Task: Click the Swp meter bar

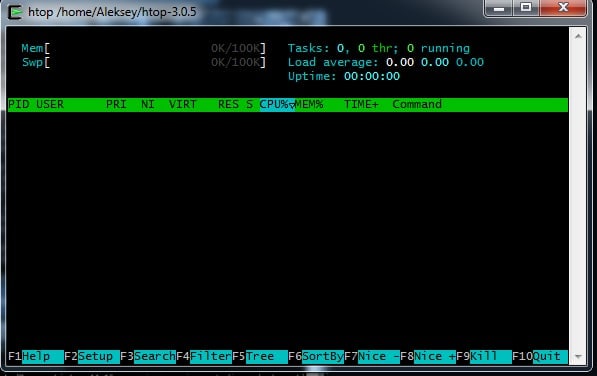Action: click(x=144, y=62)
